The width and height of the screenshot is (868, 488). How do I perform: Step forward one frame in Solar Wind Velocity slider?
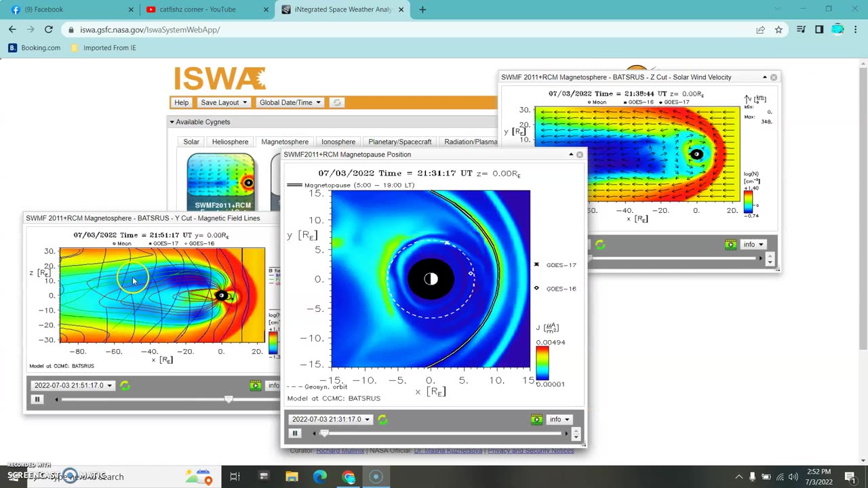pyautogui.click(x=759, y=258)
